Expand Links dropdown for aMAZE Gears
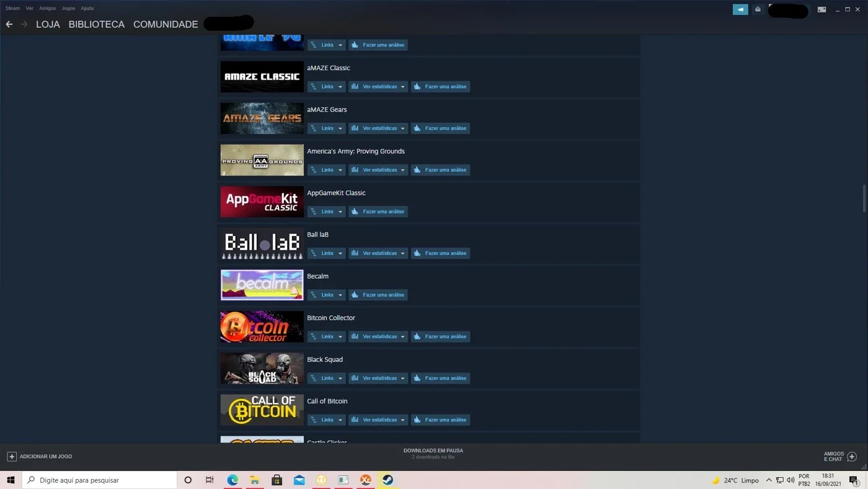 tap(326, 128)
